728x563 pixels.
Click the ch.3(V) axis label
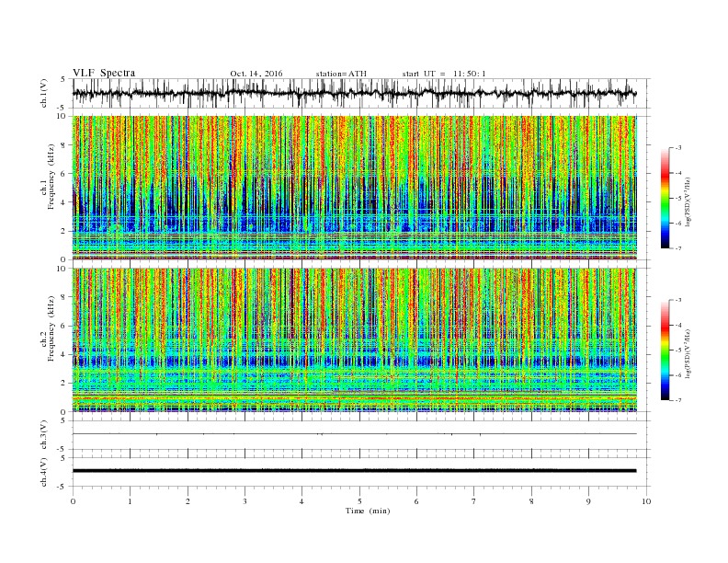pos(44,435)
